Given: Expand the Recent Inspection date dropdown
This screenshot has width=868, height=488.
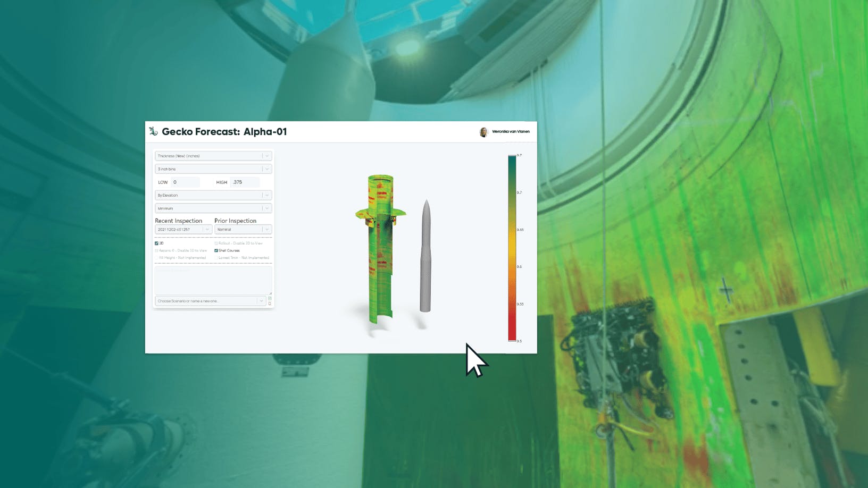Looking at the screenshot, I should coord(183,230).
